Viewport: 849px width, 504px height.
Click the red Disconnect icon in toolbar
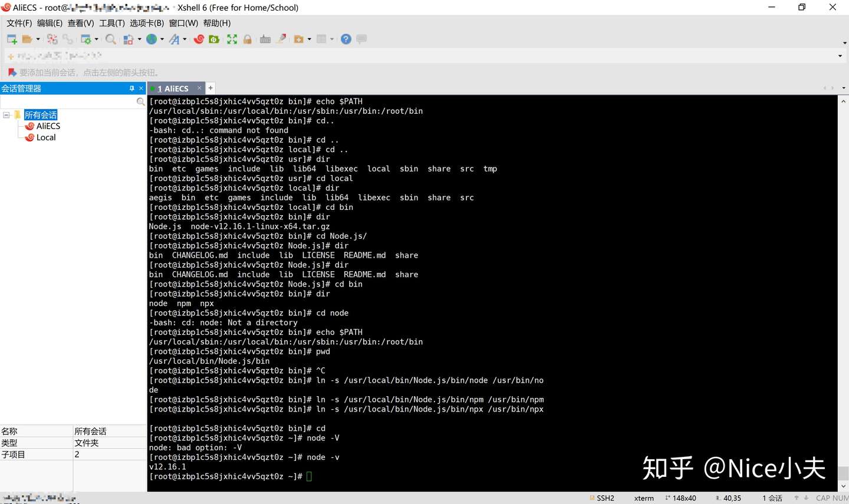click(x=52, y=39)
